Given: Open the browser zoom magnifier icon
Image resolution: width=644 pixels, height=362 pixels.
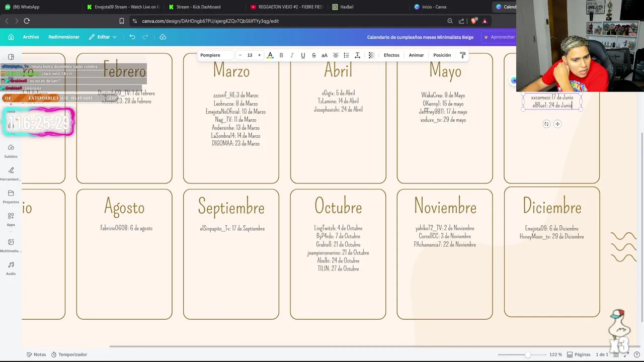Looking at the screenshot, I should (450, 21).
